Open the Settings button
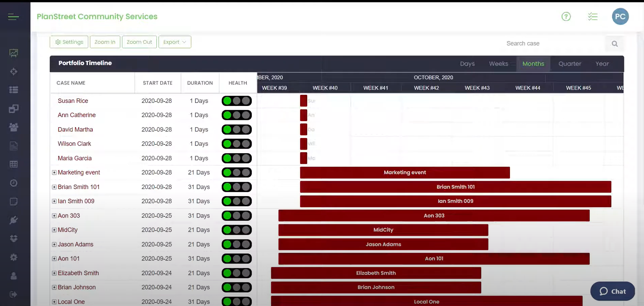644x306 pixels. point(69,42)
